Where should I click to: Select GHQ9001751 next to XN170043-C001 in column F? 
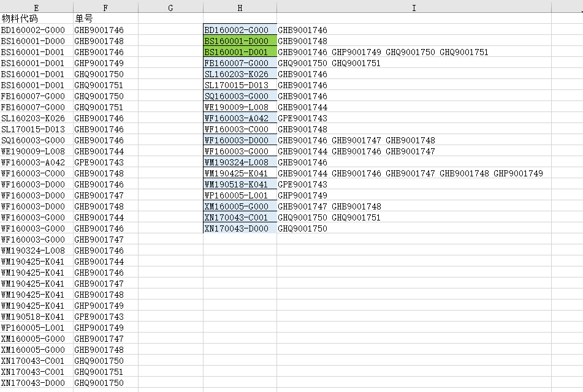tap(105, 372)
